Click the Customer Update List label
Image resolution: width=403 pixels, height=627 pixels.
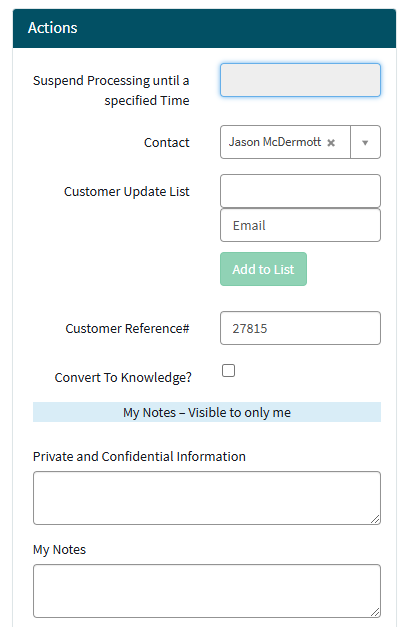tap(127, 192)
